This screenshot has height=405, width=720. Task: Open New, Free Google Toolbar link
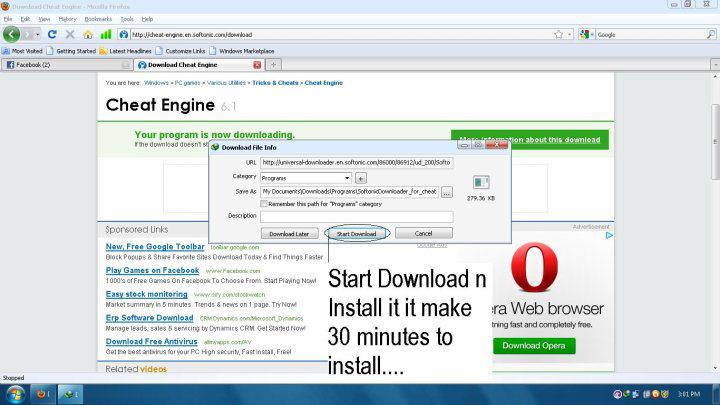155,247
